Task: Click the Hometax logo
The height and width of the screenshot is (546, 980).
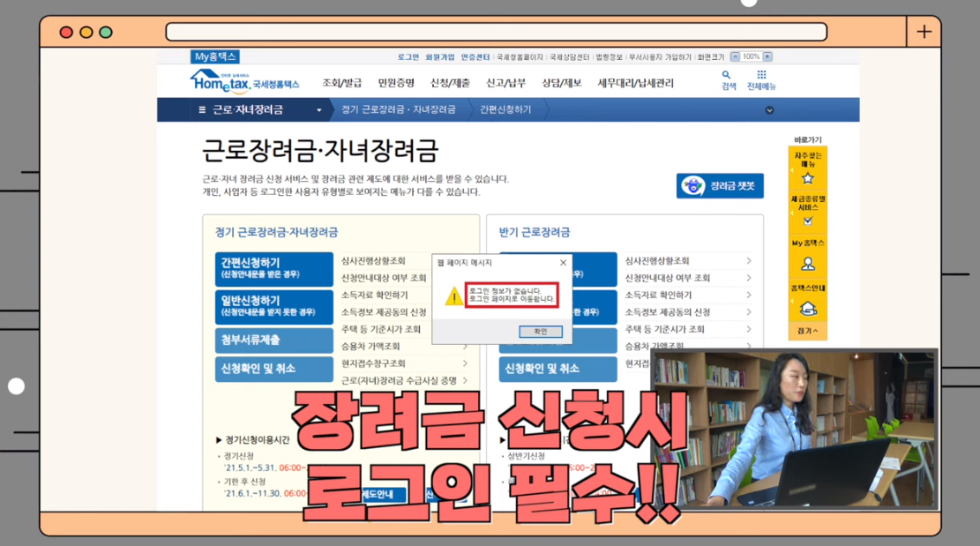Action: point(244,82)
